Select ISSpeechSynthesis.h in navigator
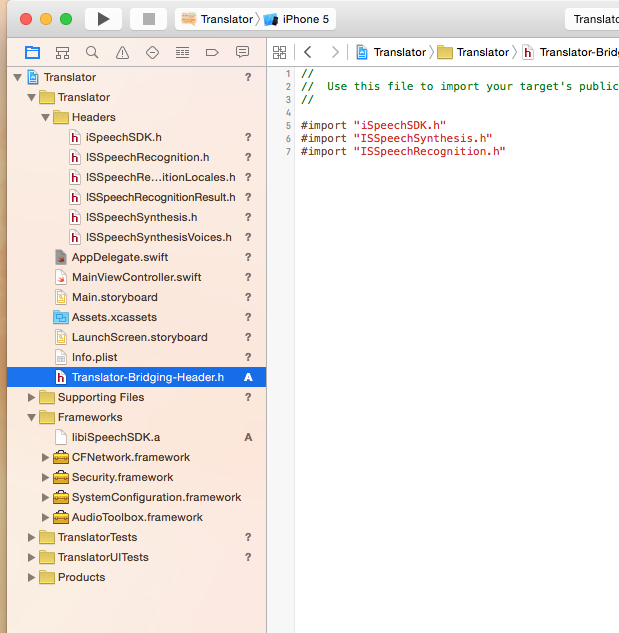Screen dimensions: 619x633 (136, 217)
